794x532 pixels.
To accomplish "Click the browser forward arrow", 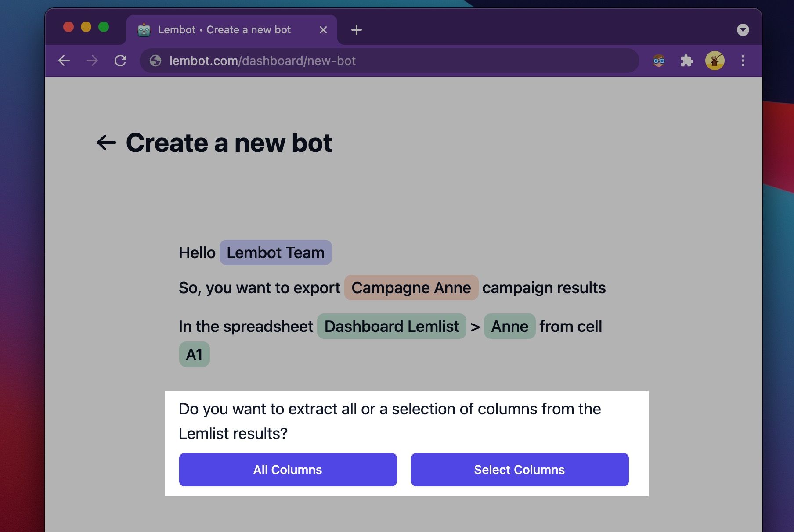I will [x=92, y=61].
